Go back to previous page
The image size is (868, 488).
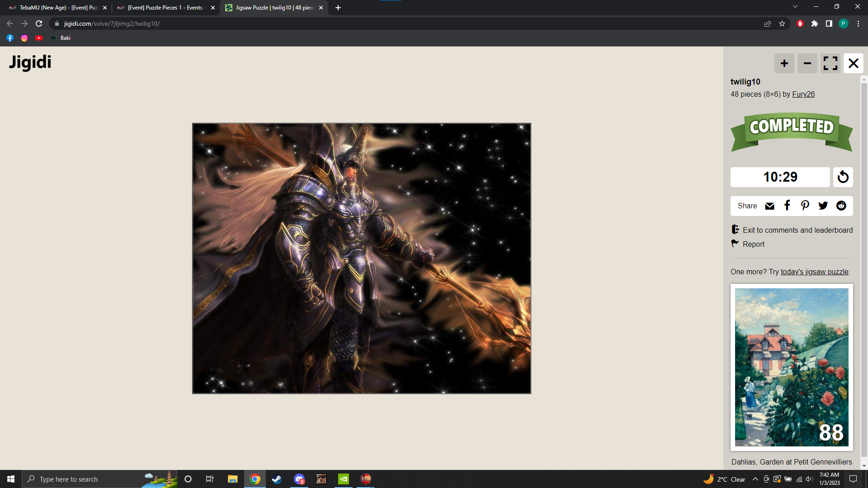point(10,23)
